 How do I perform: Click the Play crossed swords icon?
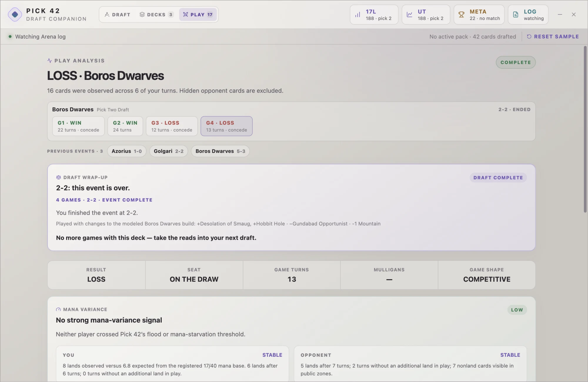click(x=186, y=14)
